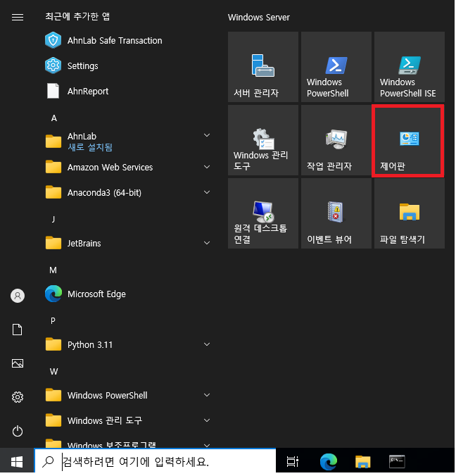Expand the AhnLab folder chevron
The height and width of the screenshot is (476, 456).
point(207,136)
